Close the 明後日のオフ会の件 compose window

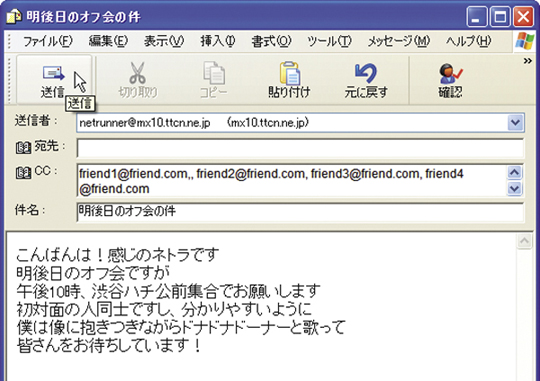pyautogui.click(x=523, y=17)
